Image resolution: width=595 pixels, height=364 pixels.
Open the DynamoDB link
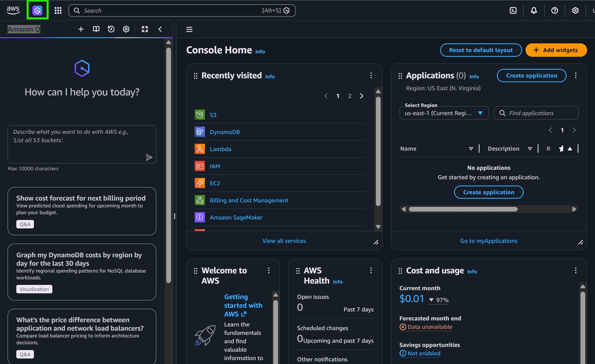225,132
